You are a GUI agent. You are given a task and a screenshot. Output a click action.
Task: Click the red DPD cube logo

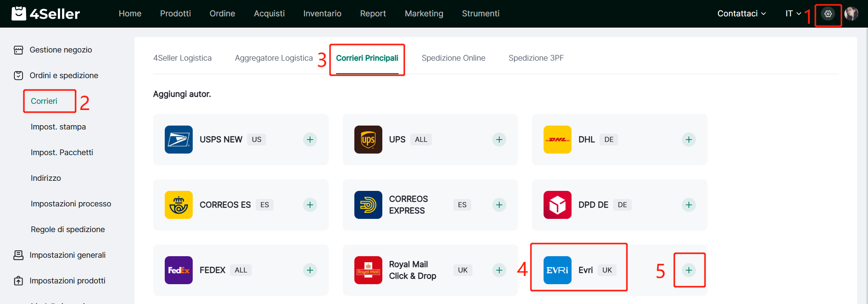pos(558,205)
